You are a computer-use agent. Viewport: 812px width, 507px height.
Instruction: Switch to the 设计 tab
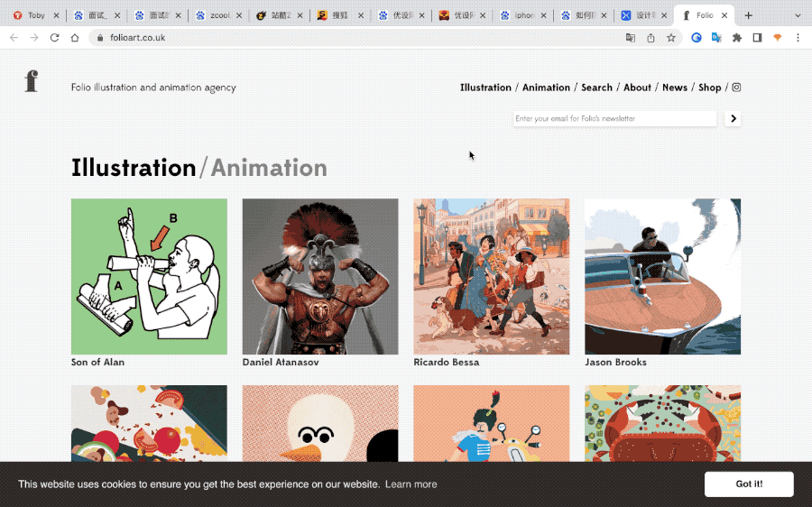pos(642,15)
